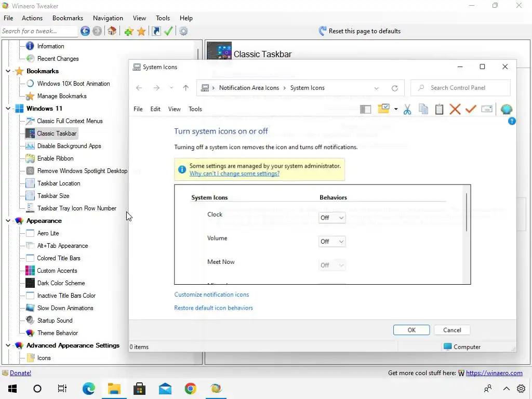
Task: Click the Search for a tweak field
Action: pyautogui.click(x=39, y=31)
